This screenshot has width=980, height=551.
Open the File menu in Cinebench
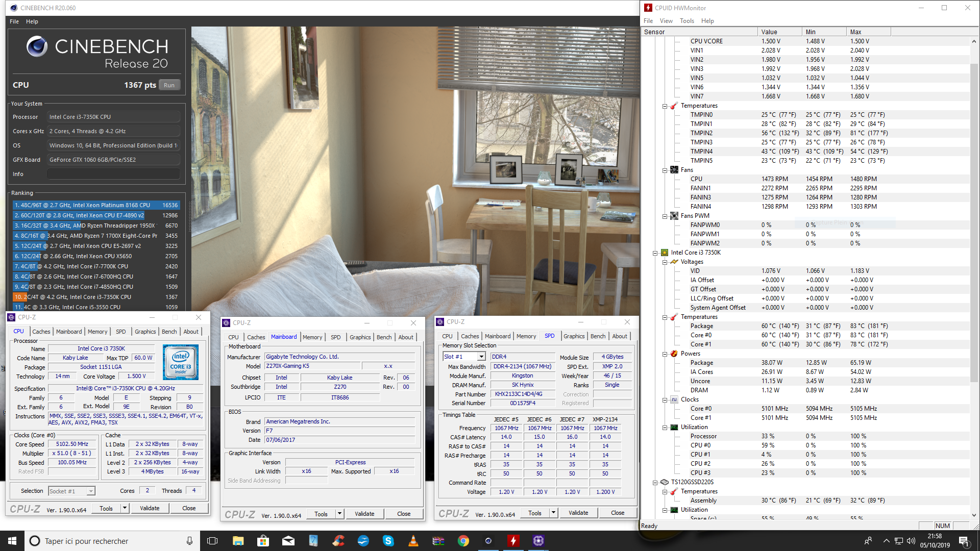point(14,21)
